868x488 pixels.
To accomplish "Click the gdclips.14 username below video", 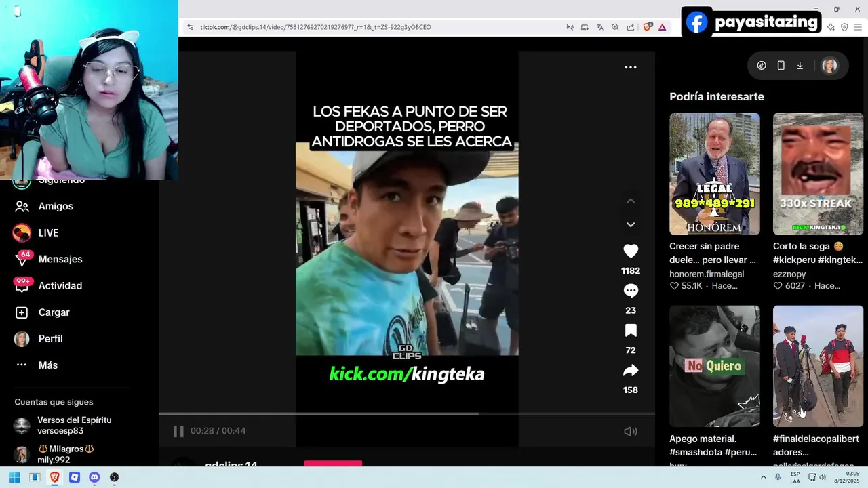I will tap(231, 465).
